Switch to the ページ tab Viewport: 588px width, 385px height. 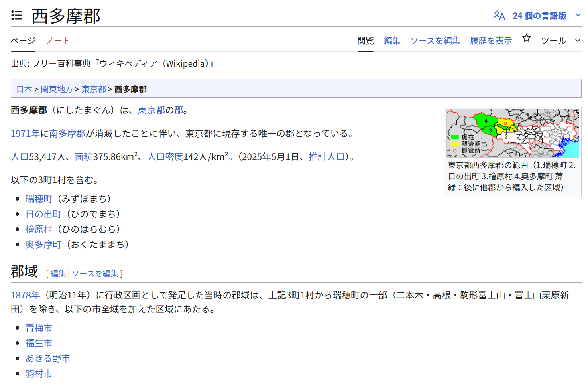click(x=23, y=41)
